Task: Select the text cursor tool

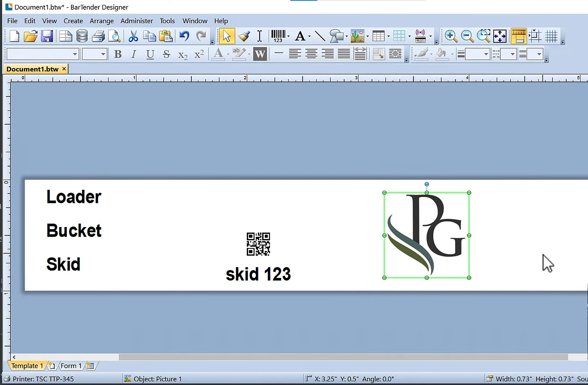Action: (x=260, y=36)
